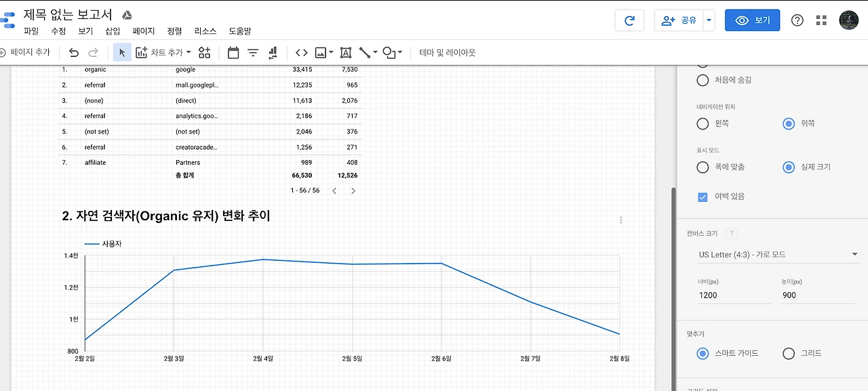Viewport: 868px width, 391px height.
Task: Click the table cell 'mall.googlepl…'
Action: (197, 85)
